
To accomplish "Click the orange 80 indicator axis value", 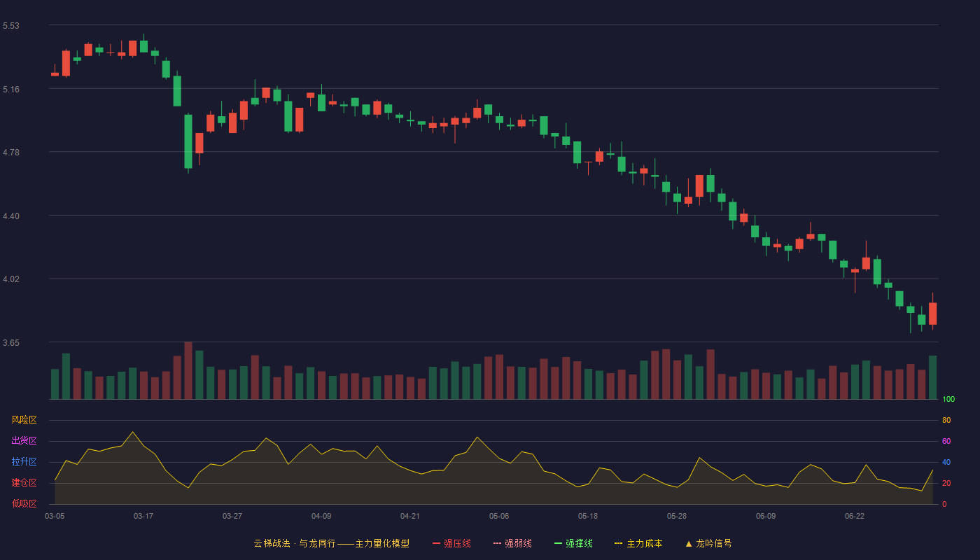I will pos(946,420).
